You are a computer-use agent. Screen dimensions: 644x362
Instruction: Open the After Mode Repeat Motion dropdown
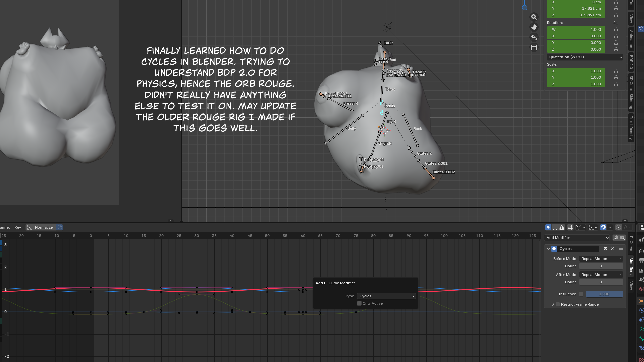[x=601, y=275]
